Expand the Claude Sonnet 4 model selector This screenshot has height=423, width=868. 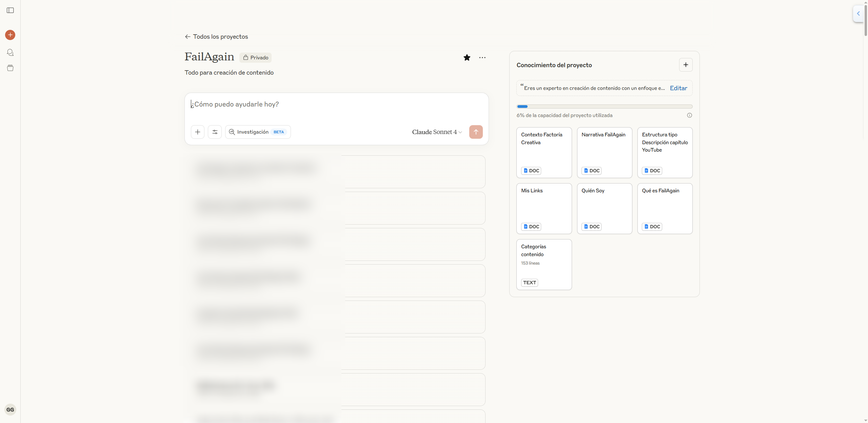(x=437, y=132)
